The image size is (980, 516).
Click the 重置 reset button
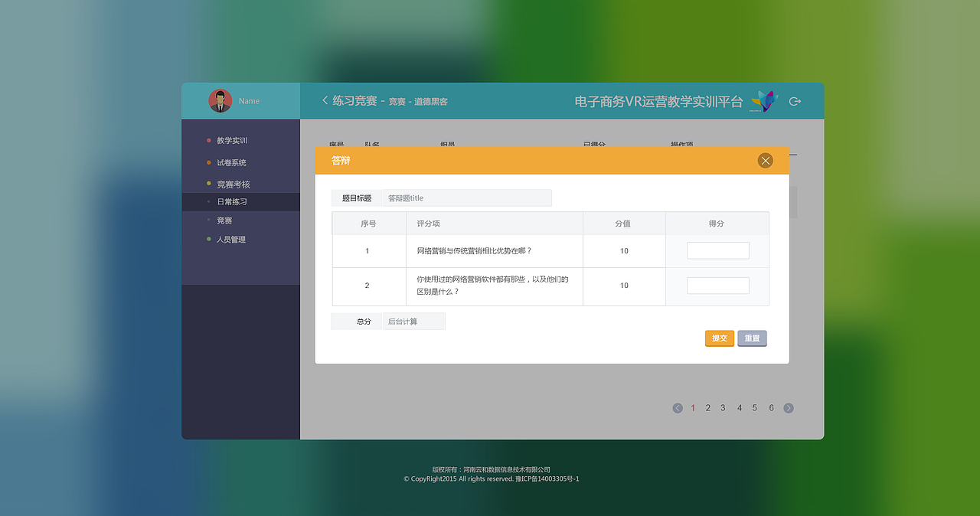[x=752, y=338]
